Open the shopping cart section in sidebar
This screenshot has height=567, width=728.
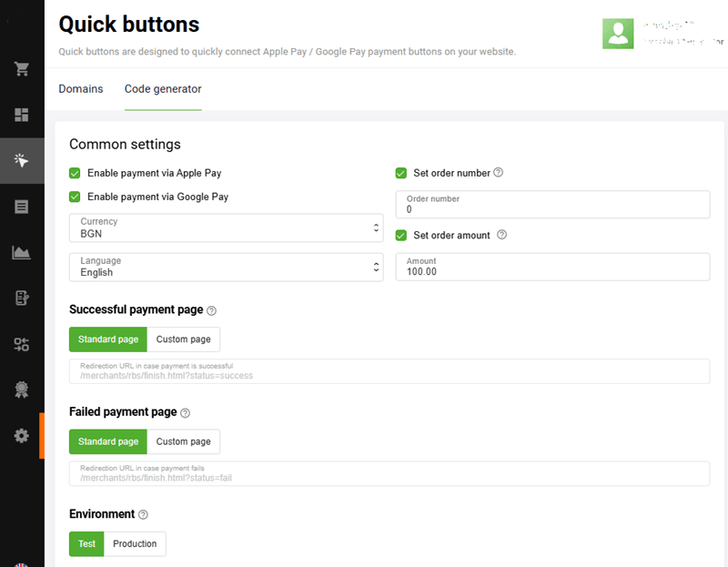tap(22, 68)
